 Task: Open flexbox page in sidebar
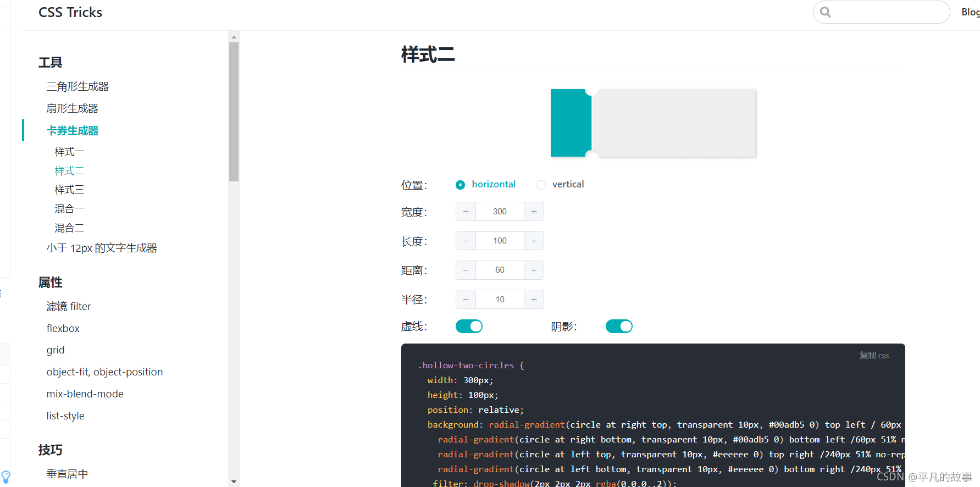[x=63, y=328]
